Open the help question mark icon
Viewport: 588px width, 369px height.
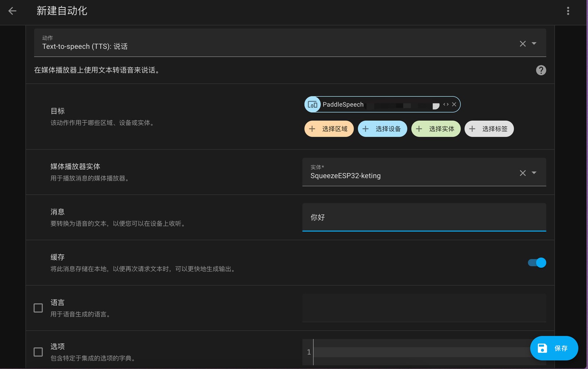tap(541, 70)
